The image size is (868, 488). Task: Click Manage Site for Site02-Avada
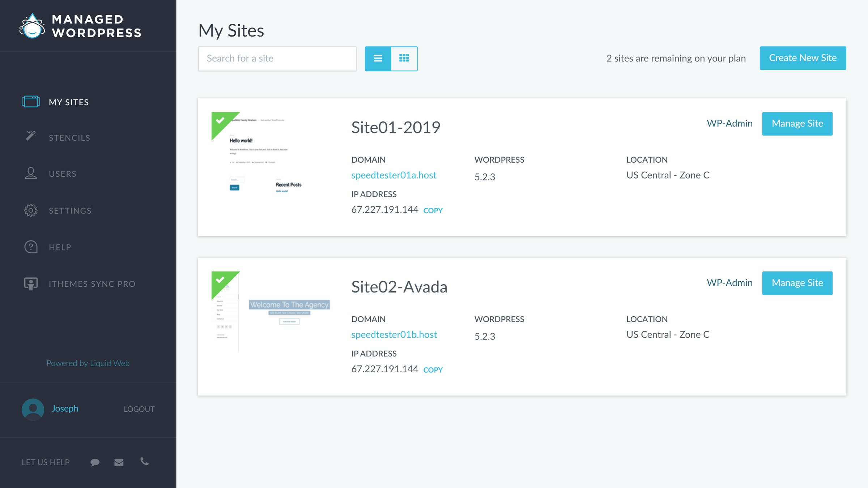(797, 283)
